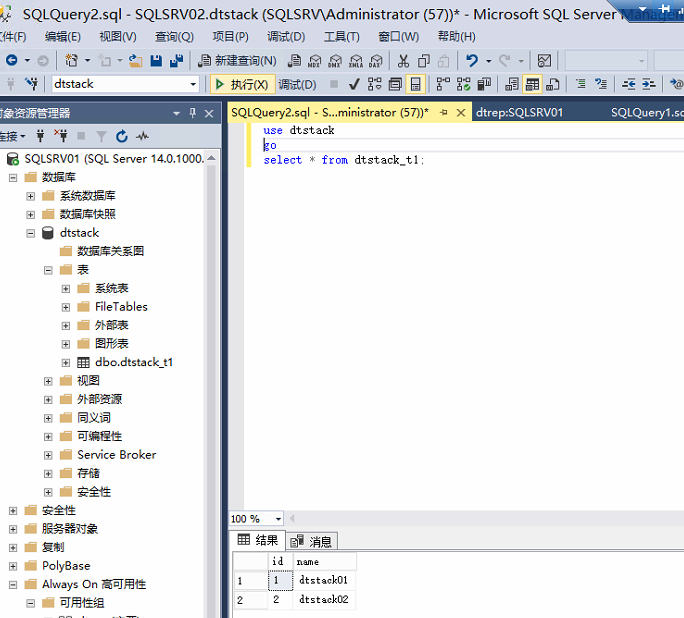
Task: Click the open file folder icon
Action: pyautogui.click(x=136, y=61)
